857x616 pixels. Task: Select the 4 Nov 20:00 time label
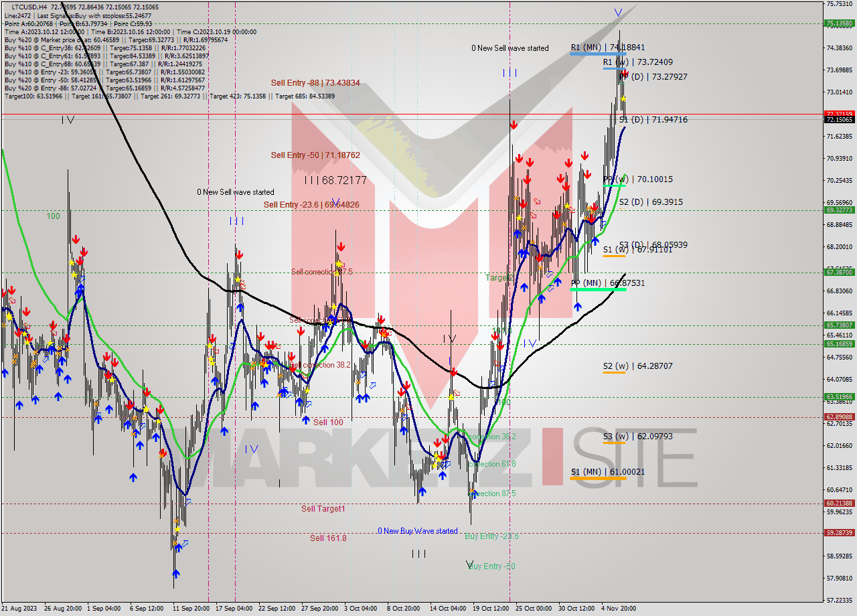(x=619, y=609)
